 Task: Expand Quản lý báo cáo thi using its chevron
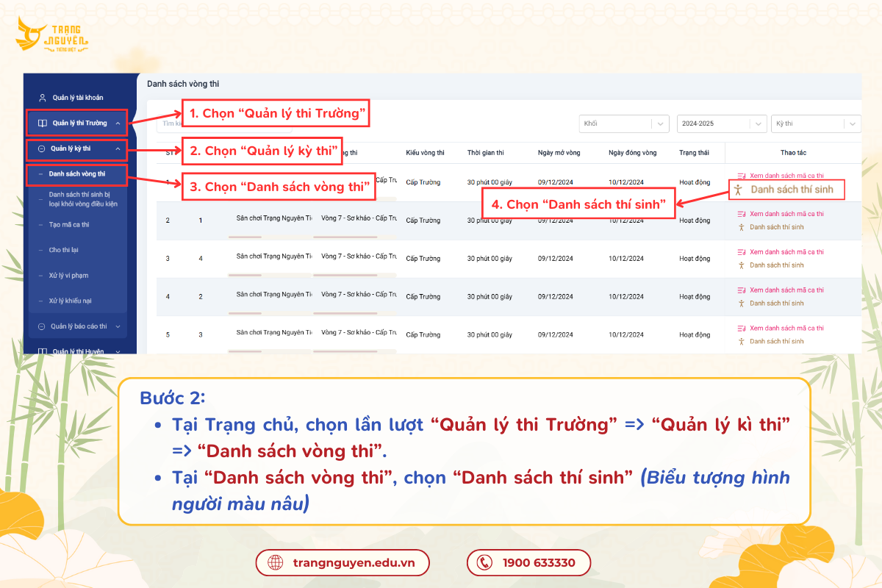[x=118, y=326]
